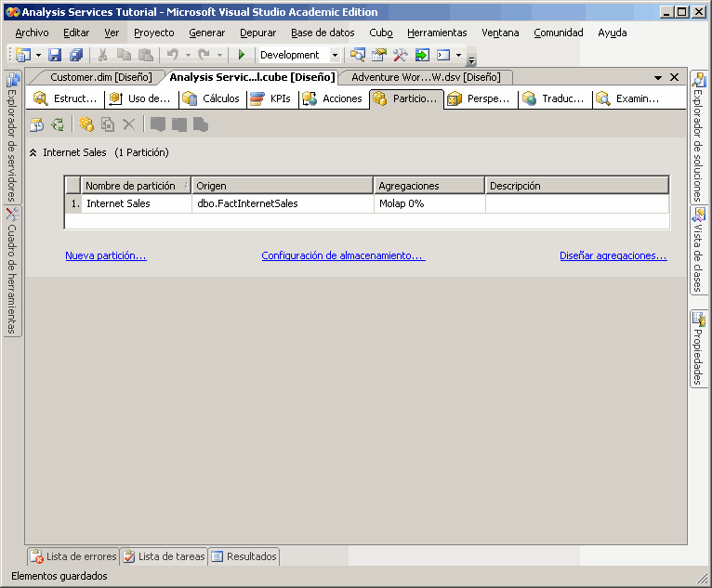Image resolution: width=712 pixels, height=588 pixels.
Task: Click the Reconnect (green arrows) partitions toolbar icon
Action: click(59, 124)
